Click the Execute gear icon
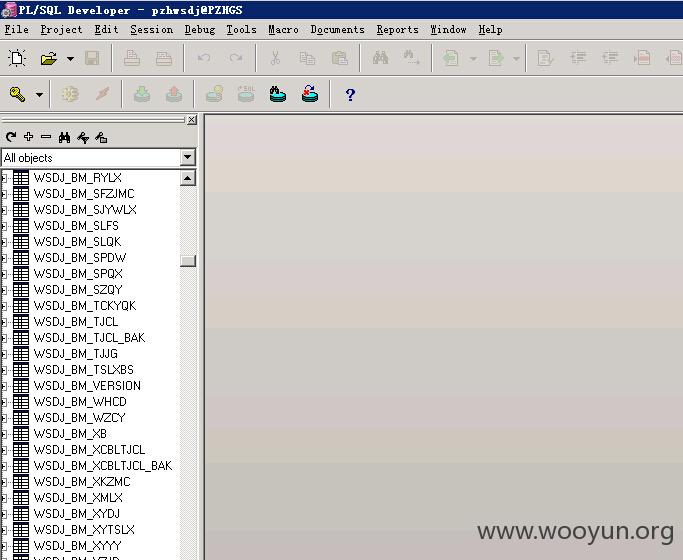Screen dimensions: 683x560 (70, 94)
